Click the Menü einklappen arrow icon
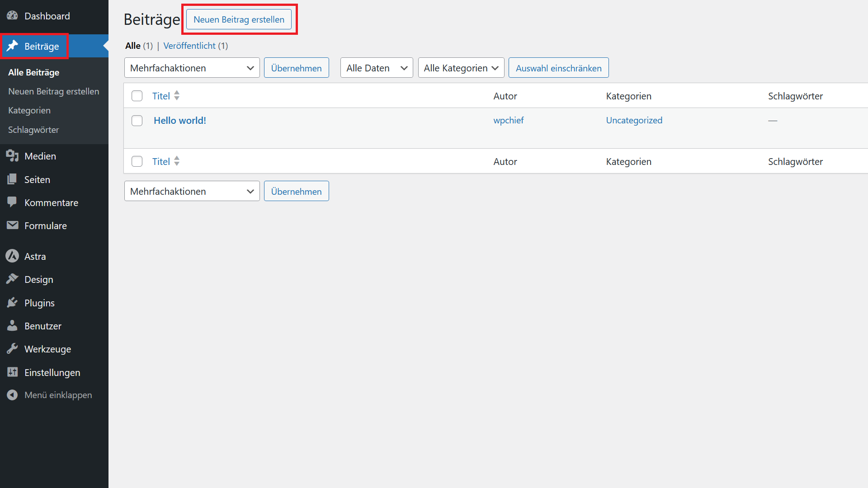 tap(12, 395)
